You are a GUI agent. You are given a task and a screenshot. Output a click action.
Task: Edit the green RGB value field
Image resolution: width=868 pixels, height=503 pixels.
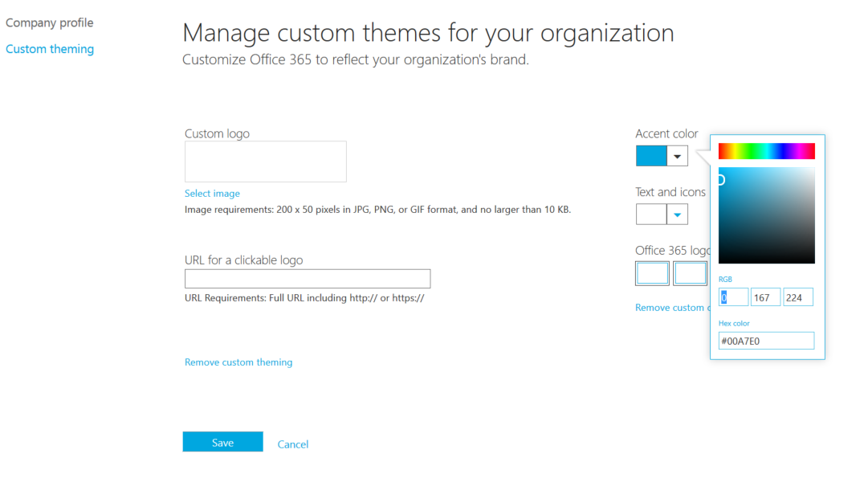(765, 296)
